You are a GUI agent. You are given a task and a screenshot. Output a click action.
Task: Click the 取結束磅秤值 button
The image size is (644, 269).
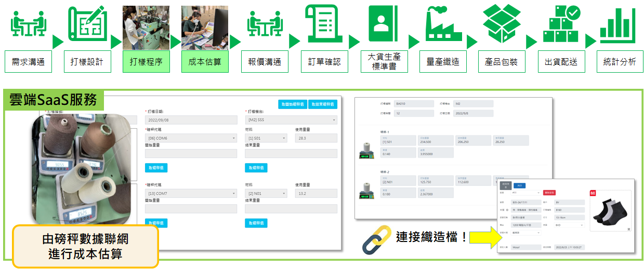(x=323, y=104)
